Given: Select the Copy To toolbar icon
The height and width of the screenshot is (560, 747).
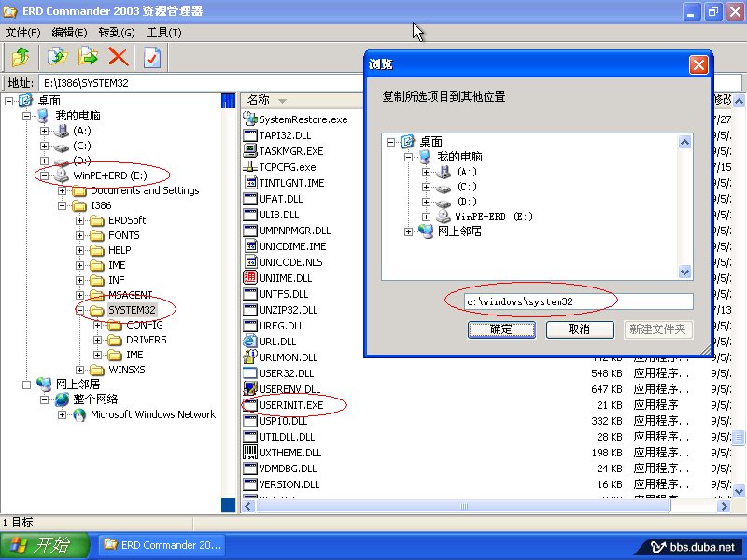Looking at the screenshot, I should point(56,55).
